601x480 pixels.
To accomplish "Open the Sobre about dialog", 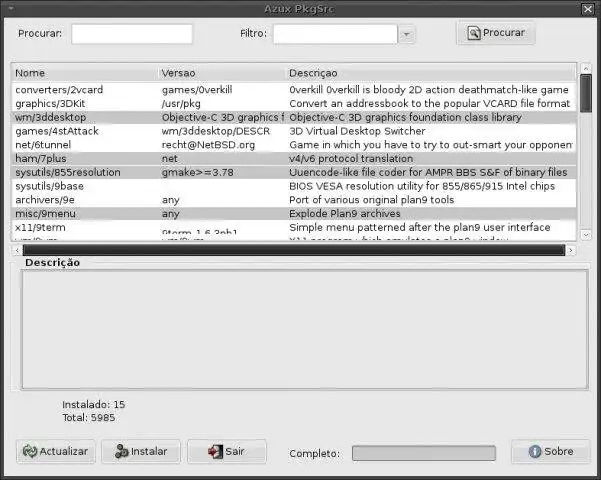I will click(551, 451).
